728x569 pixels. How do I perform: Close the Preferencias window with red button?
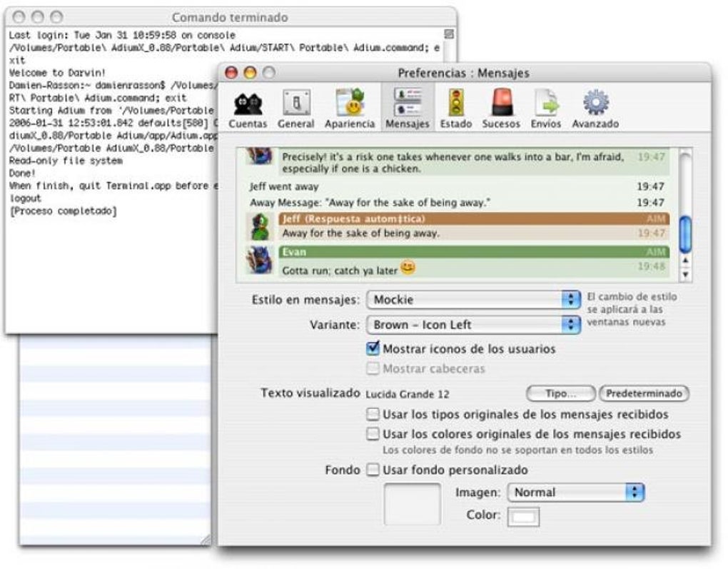(x=231, y=72)
